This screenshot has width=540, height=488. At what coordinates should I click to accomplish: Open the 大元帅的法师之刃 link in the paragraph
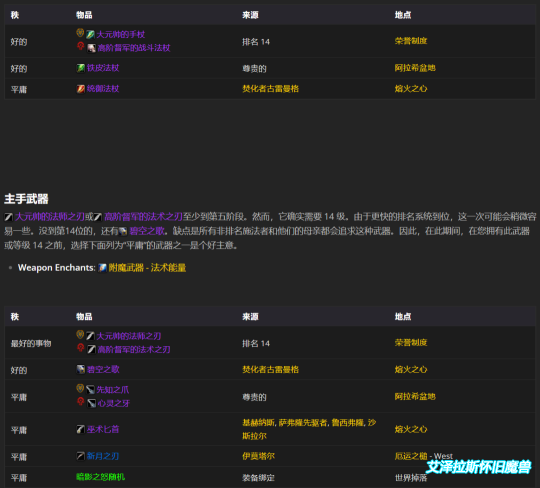point(50,217)
